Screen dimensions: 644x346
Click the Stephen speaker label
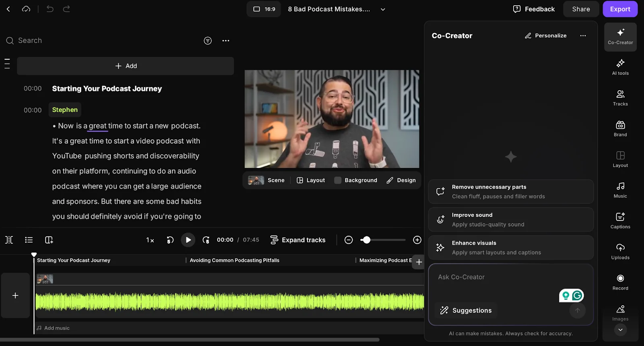[65, 110]
